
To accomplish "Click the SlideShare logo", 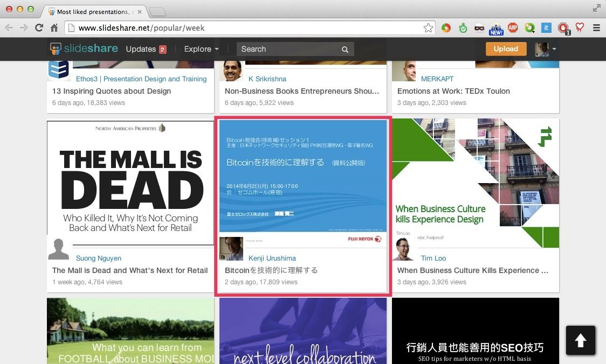I will [84, 48].
